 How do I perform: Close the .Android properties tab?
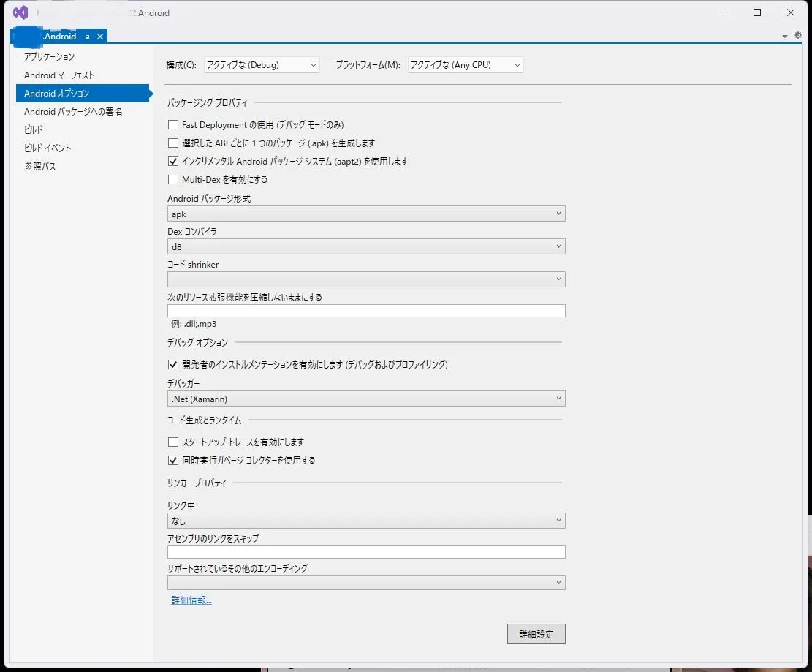pyautogui.click(x=100, y=37)
